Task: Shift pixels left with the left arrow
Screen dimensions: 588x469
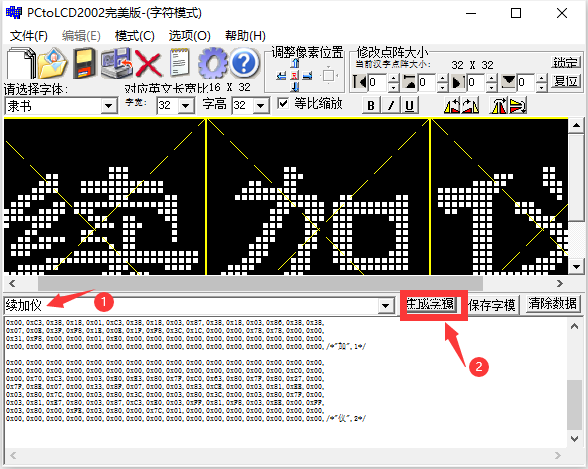Action: tap(281, 76)
